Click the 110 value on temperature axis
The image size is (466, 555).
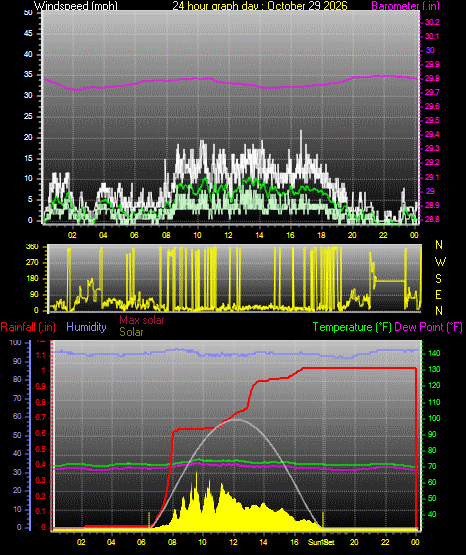[435, 402]
